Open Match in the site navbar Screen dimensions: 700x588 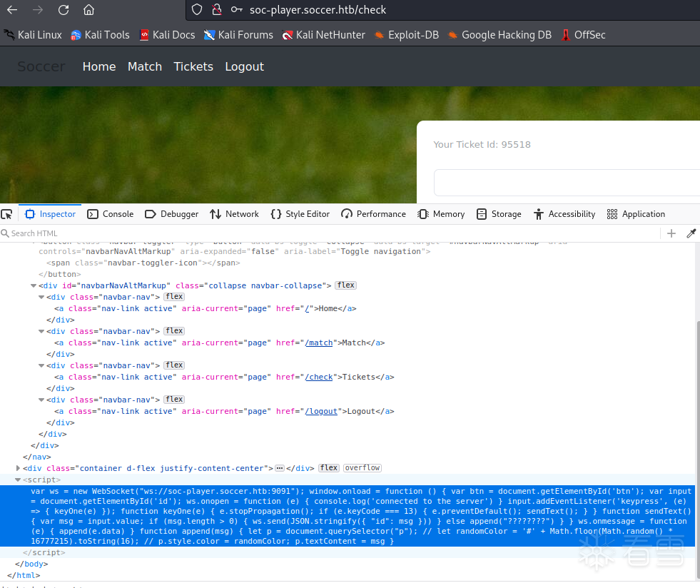tap(145, 66)
